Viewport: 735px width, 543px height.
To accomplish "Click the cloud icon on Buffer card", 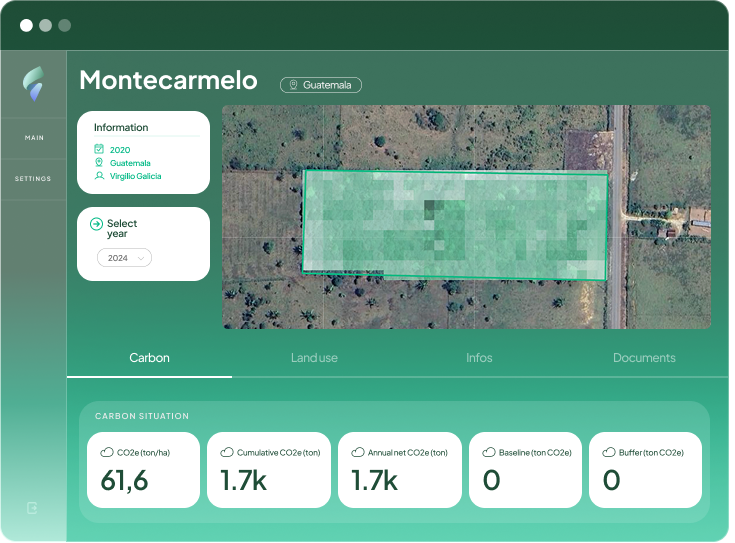I will (609, 452).
